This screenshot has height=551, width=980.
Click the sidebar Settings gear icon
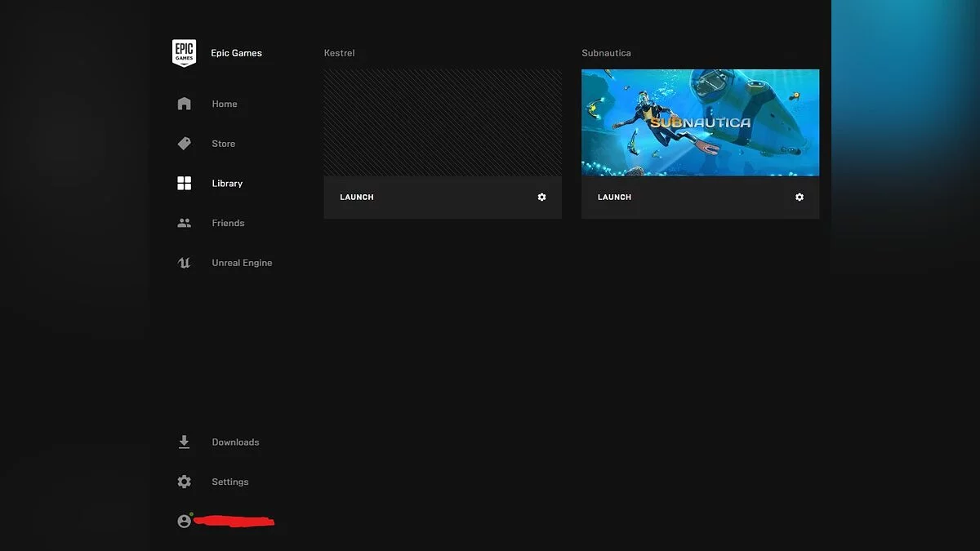coord(184,482)
